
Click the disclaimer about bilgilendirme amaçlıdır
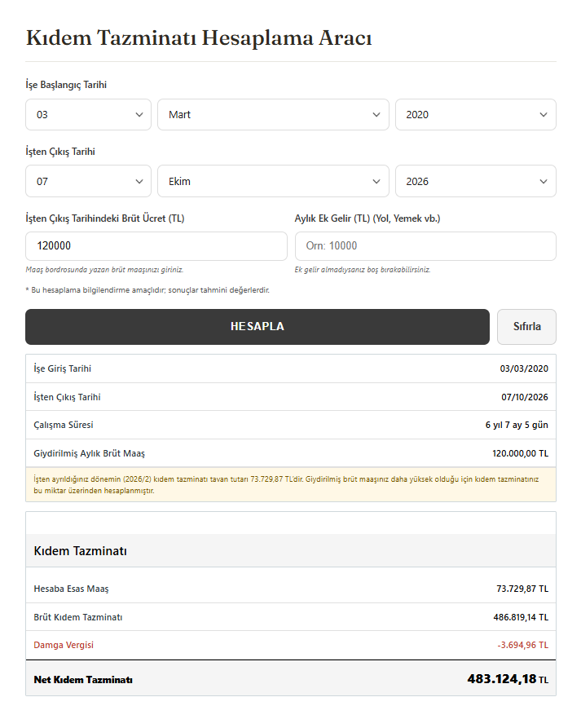tap(147, 290)
